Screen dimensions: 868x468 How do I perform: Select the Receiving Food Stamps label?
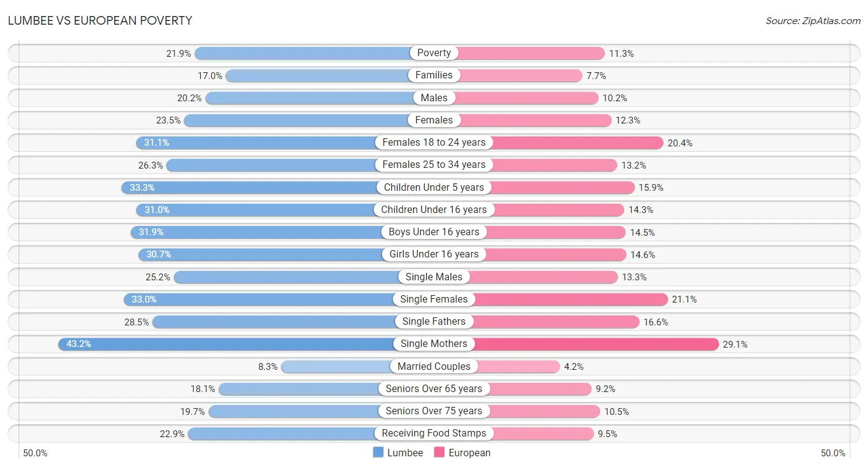(434, 433)
